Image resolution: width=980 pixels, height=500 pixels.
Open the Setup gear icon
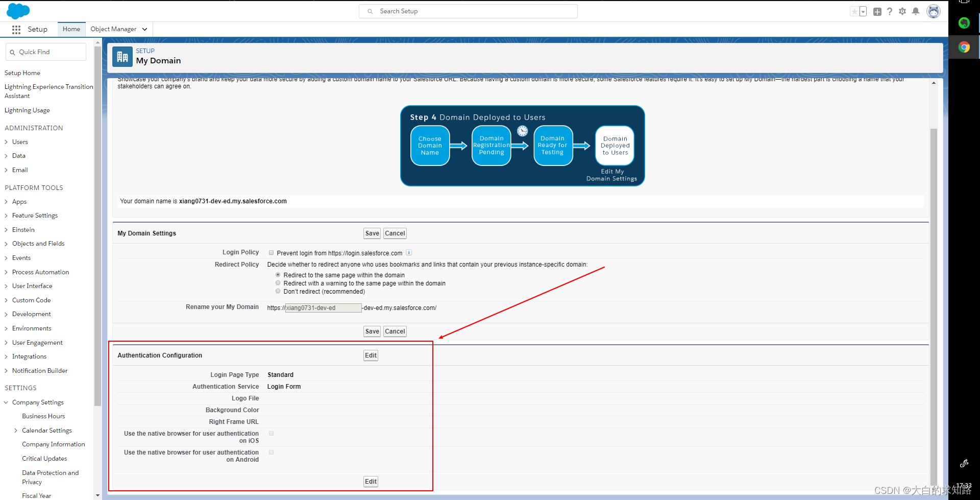click(902, 11)
